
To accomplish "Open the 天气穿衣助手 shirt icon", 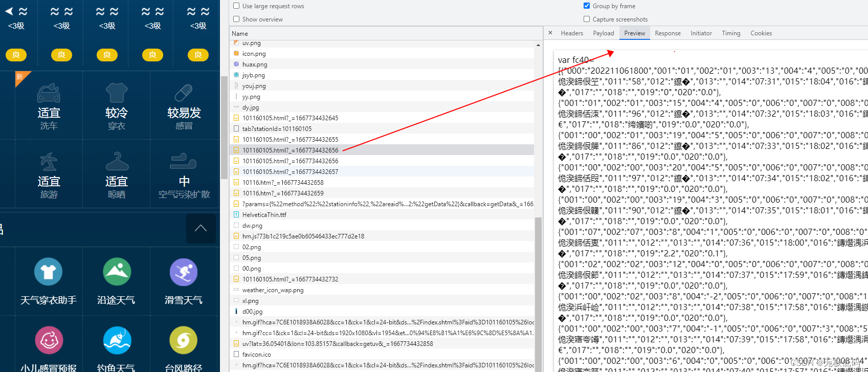I will (49, 272).
